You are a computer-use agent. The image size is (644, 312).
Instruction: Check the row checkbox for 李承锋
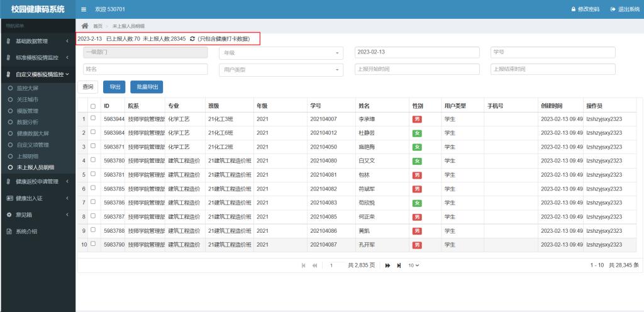coord(93,118)
